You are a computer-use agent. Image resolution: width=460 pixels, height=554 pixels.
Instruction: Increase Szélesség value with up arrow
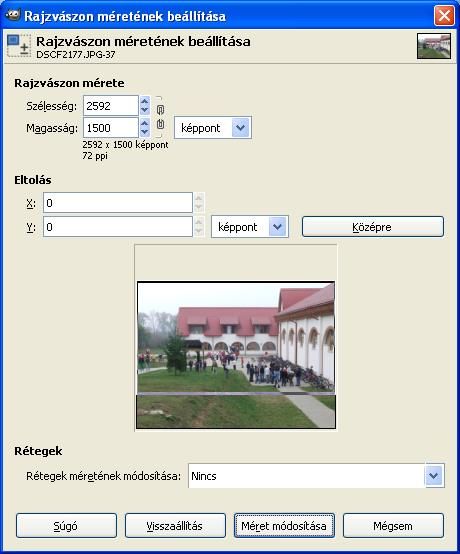tap(144, 101)
